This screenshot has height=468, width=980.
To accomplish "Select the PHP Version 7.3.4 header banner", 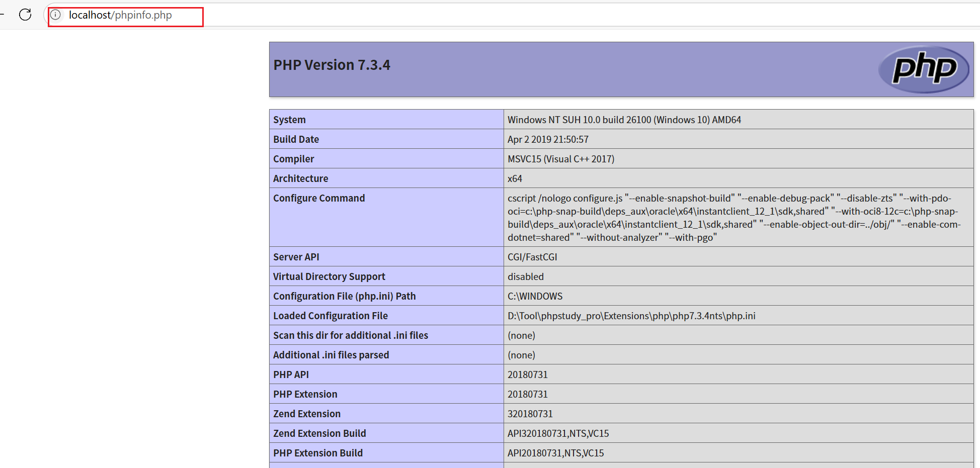I will 332,64.
